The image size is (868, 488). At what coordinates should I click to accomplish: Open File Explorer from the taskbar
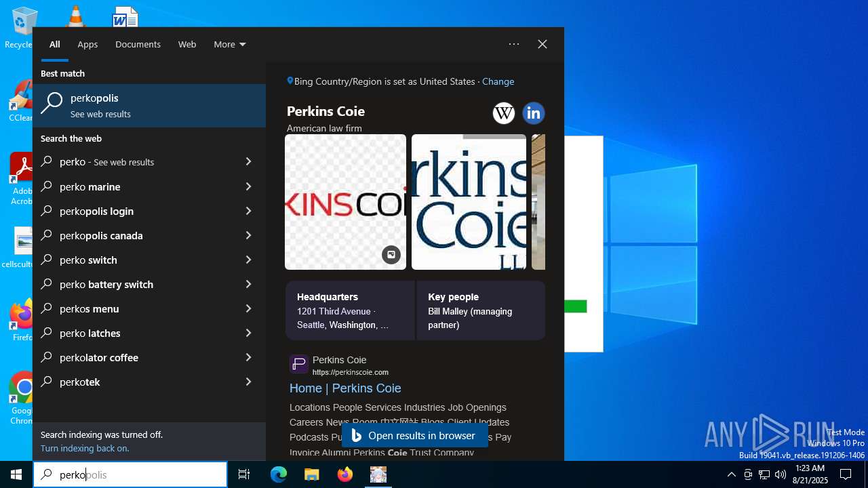pyautogui.click(x=312, y=474)
